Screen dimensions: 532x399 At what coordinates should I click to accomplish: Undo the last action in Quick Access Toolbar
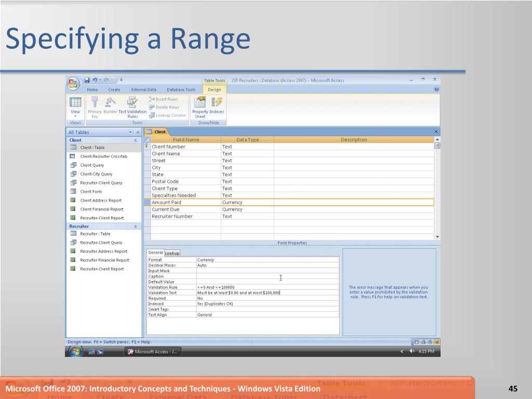(x=95, y=80)
